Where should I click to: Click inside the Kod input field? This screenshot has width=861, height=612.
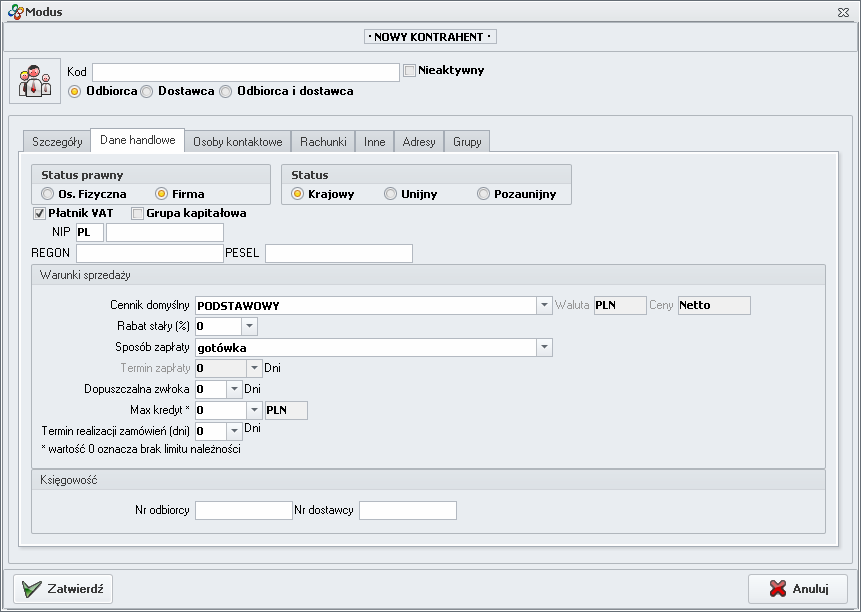pos(246,72)
